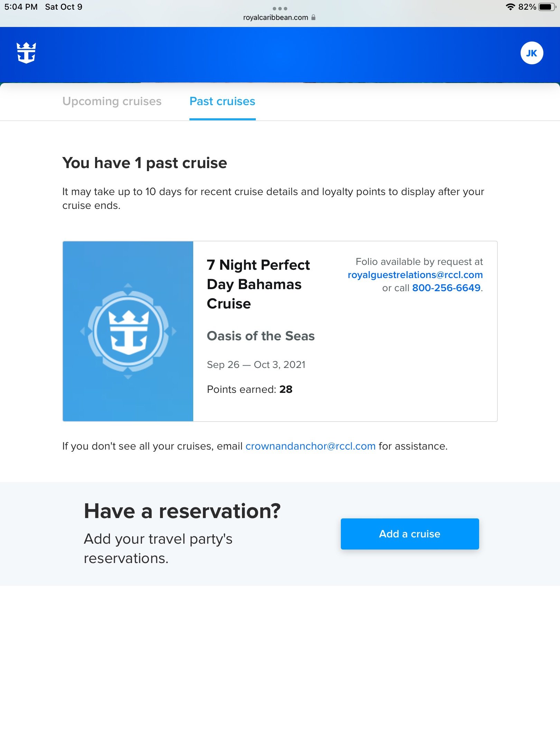Tap the Have a reservation? heading
The height and width of the screenshot is (747, 560).
point(182,511)
